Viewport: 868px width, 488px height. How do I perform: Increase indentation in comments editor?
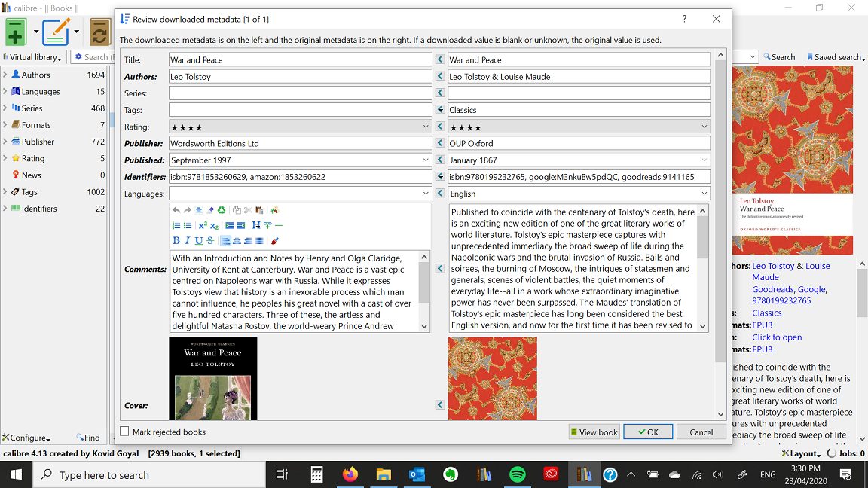click(x=229, y=225)
